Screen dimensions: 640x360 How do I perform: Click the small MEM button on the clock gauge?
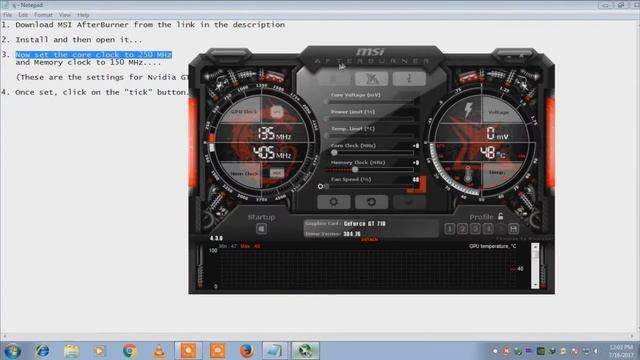(277, 173)
